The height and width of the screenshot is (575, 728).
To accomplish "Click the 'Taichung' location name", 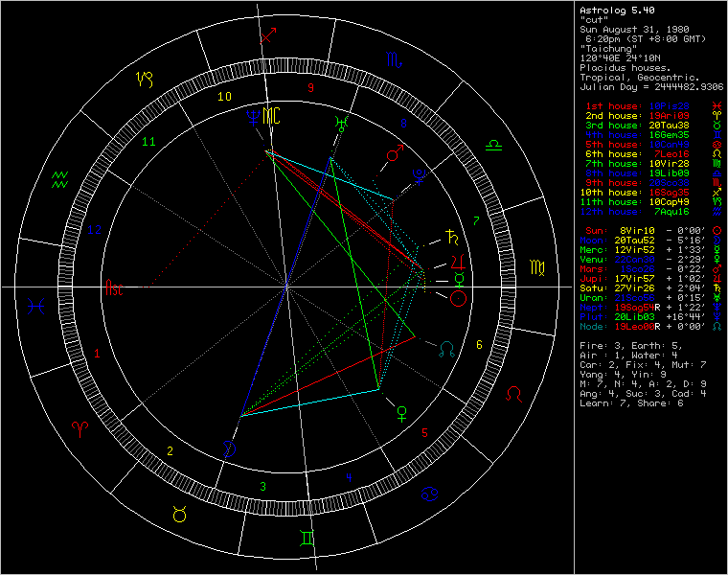I will (608, 49).
